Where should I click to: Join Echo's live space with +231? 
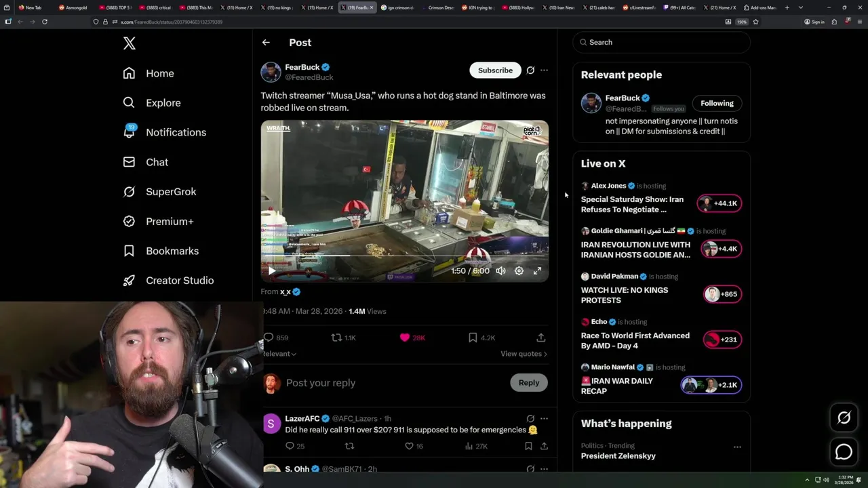click(x=723, y=340)
